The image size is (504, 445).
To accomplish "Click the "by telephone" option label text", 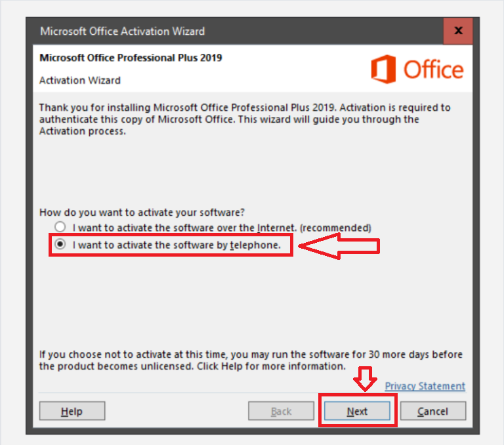I will coord(177,245).
